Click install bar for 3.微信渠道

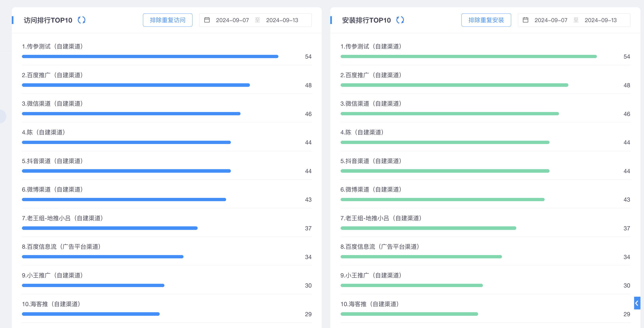(449, 114)
